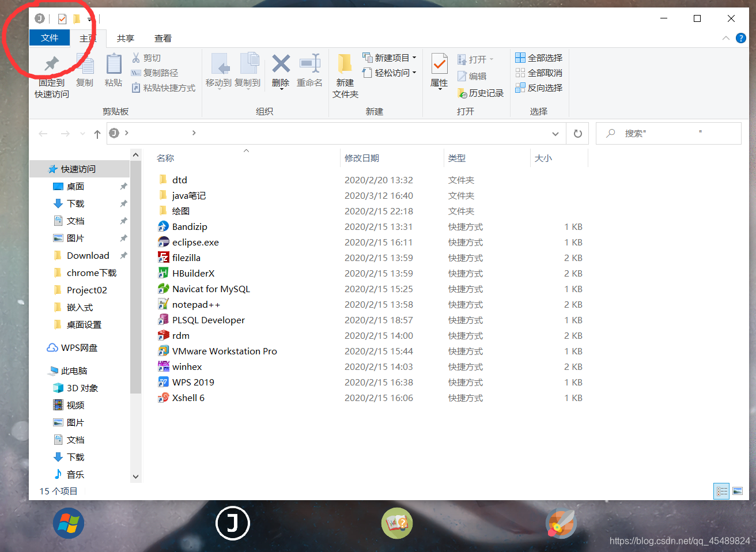This screenshot has width=756, height=552.
Task: Switch to the 查看 (View) ribbon tab
Action: [163, 38]
